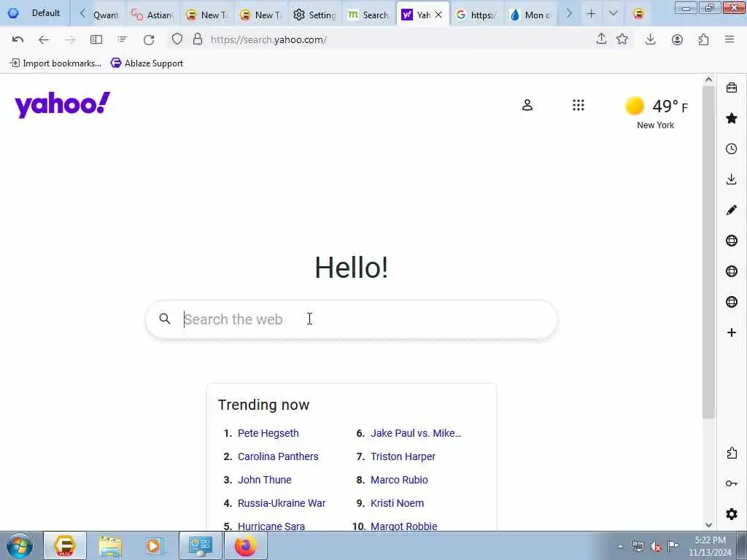This screenshot has height=560, width=747.
Task: Open Carolina Panthers trending link
Action: [278, 456]
